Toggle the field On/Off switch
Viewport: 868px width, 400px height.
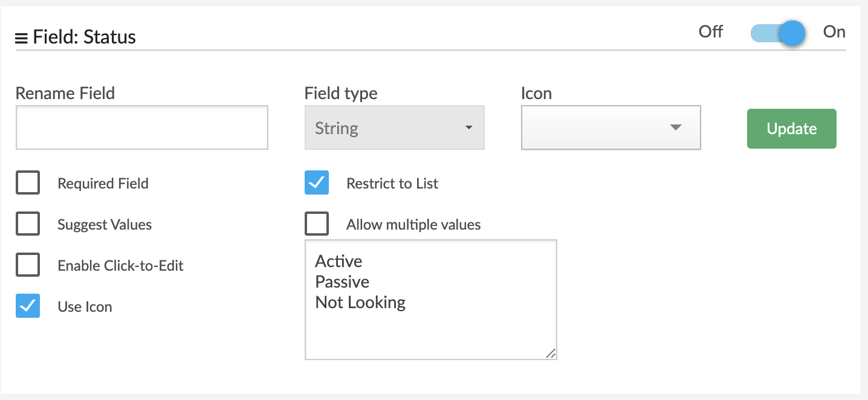pyautogui.click(x=778, y=33)
